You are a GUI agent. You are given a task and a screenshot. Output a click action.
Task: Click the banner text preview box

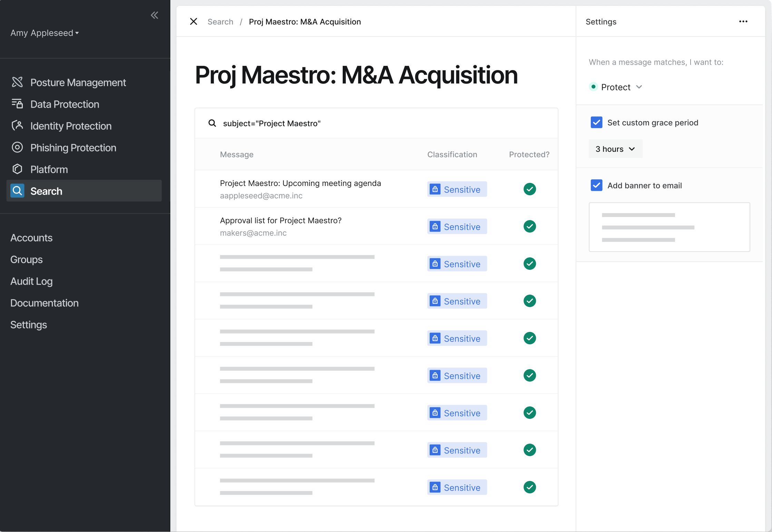coord(669,227)
